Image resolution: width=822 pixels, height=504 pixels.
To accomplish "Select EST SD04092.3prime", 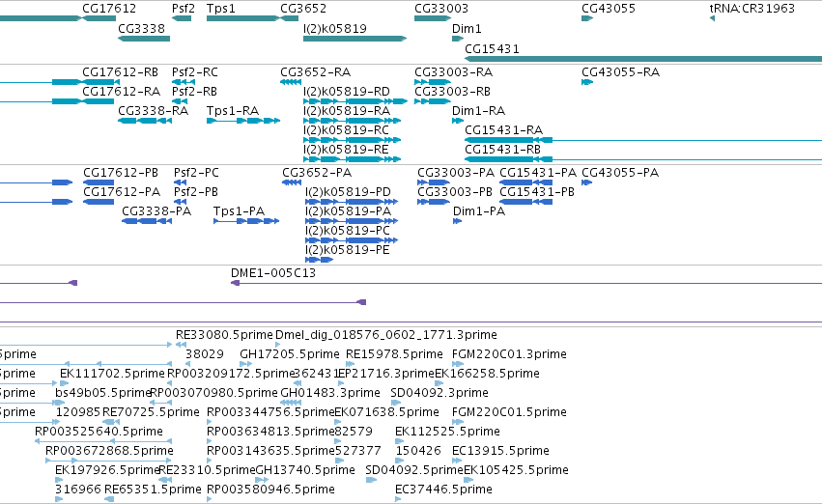I will coord(439,393).
